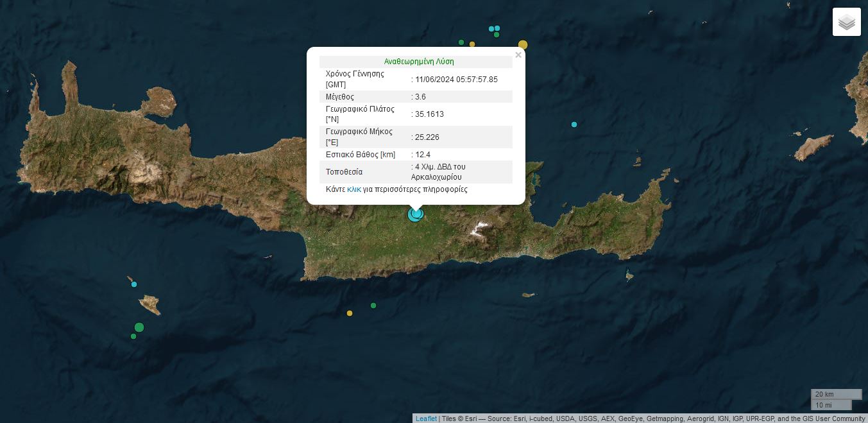Screen dimensions: 868x423
Task: Click the 'Αναθεωρημένη Λύση' popup header
Action: [419, 62]
